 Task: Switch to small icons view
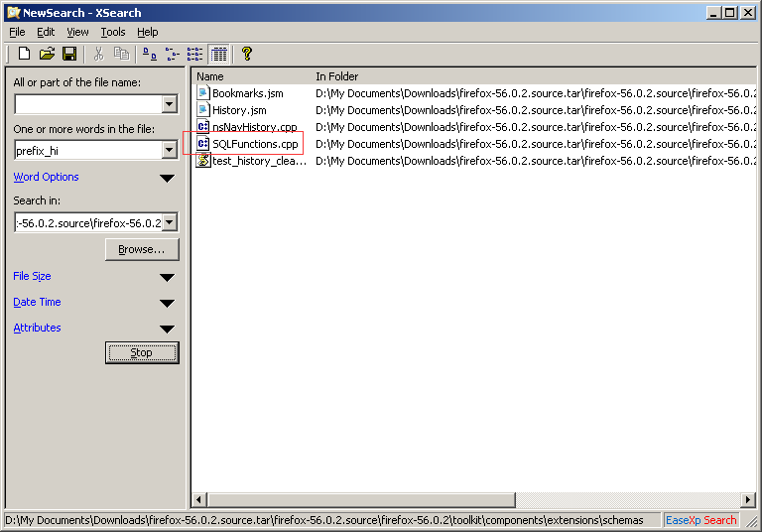click(x=172, y=54)
